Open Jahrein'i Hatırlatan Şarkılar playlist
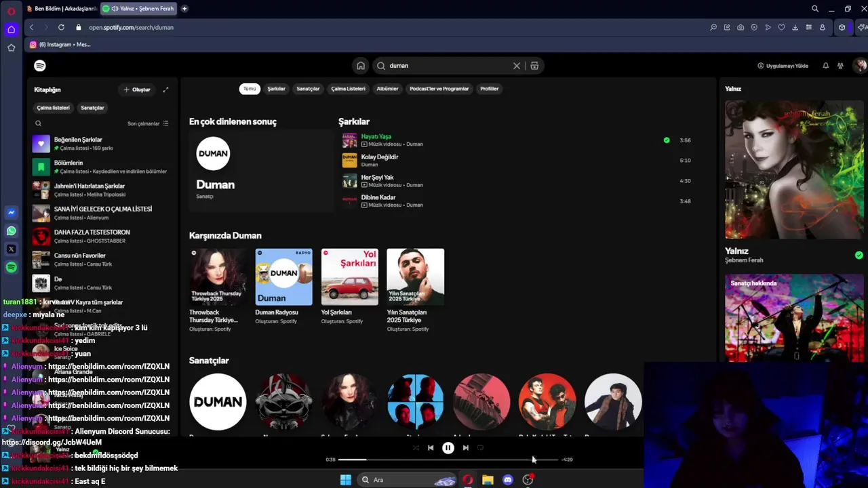The width and height of the screenshot is (868, 488). (101, 190)
